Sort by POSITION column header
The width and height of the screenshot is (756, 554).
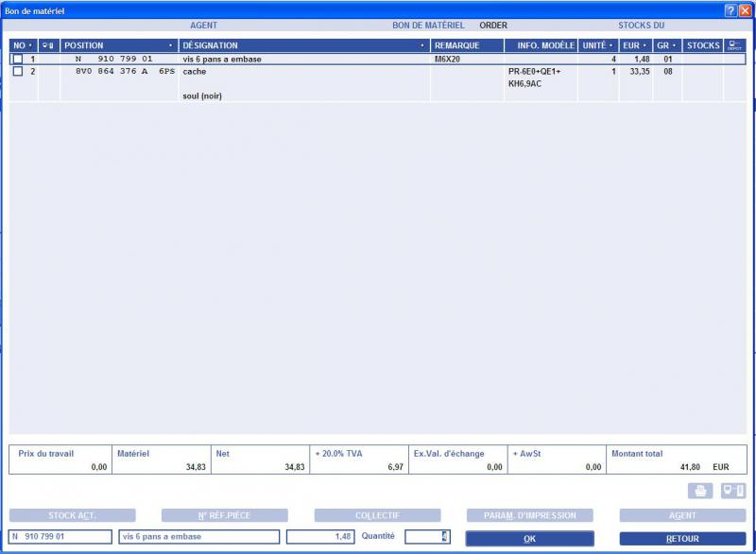[x=119, y=45]
